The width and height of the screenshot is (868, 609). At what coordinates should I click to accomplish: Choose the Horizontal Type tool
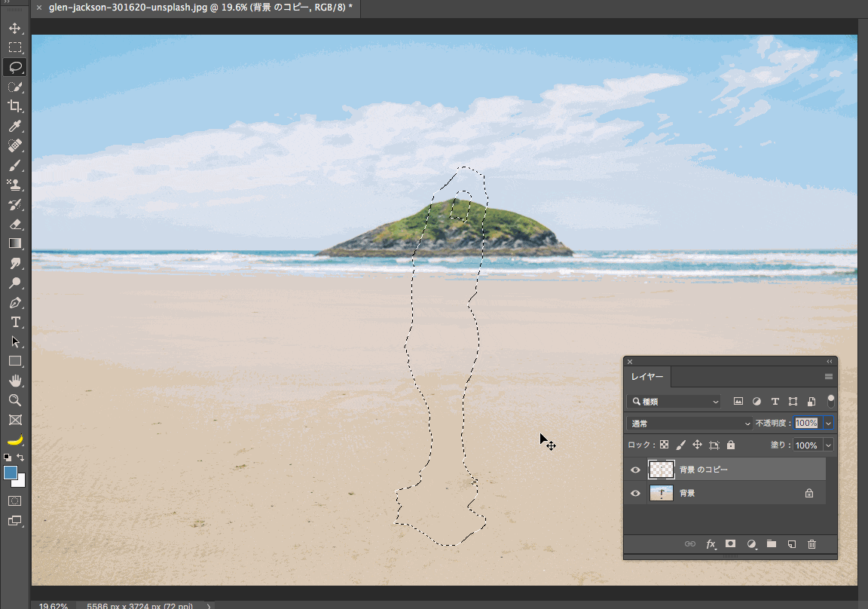click(14, 322)
